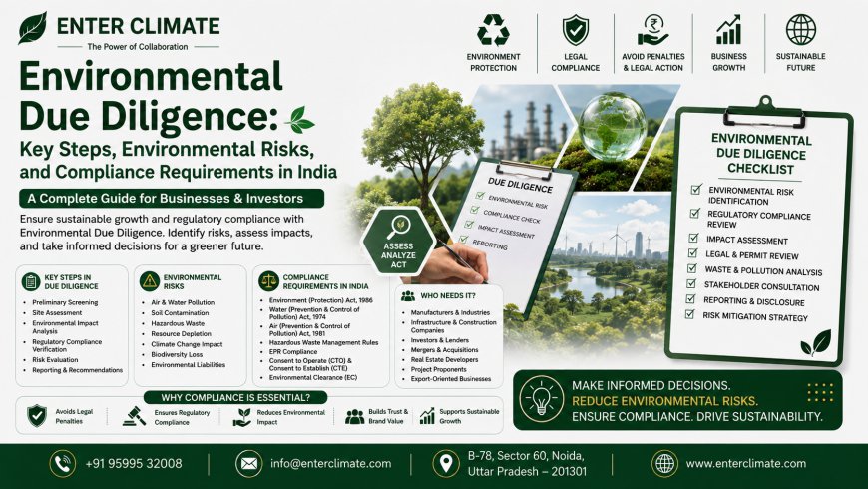This screenshot has height=489, width=868.
Task: Check Stakeholder Consultation checkbox
Action: point(691,283)
